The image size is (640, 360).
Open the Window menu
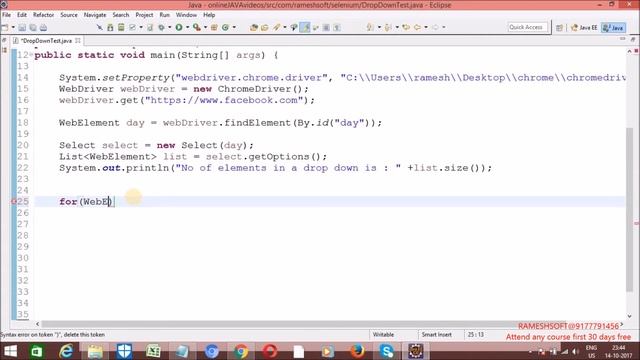coord(186,15)
